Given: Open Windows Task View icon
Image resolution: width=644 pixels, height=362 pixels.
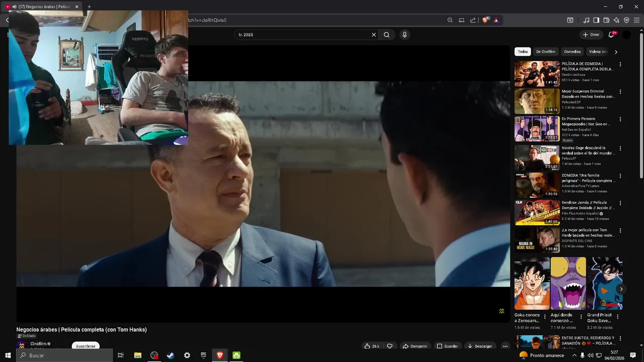Looking at the screenshot, I should (x=121, y=355).
